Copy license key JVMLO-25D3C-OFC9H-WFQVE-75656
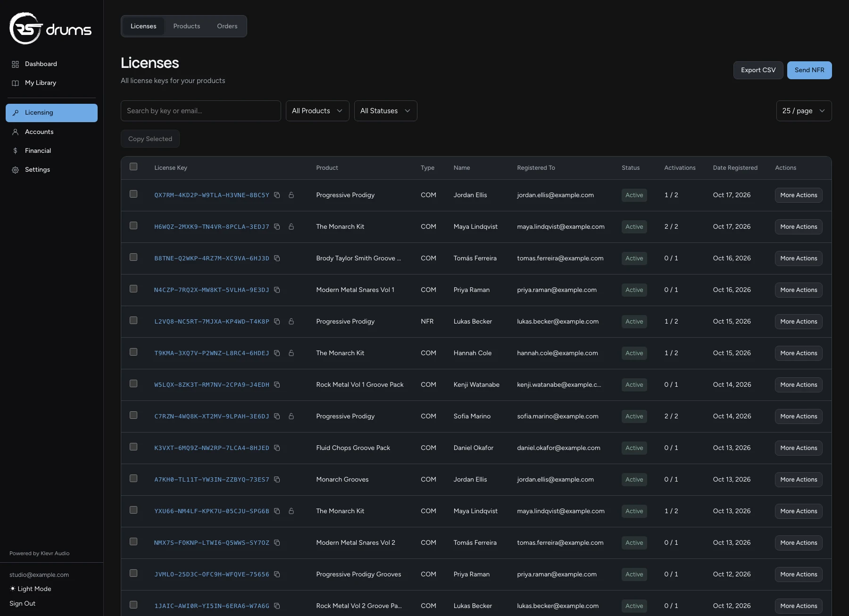This screenshot has height=616, width=849. tap(277, 574)
